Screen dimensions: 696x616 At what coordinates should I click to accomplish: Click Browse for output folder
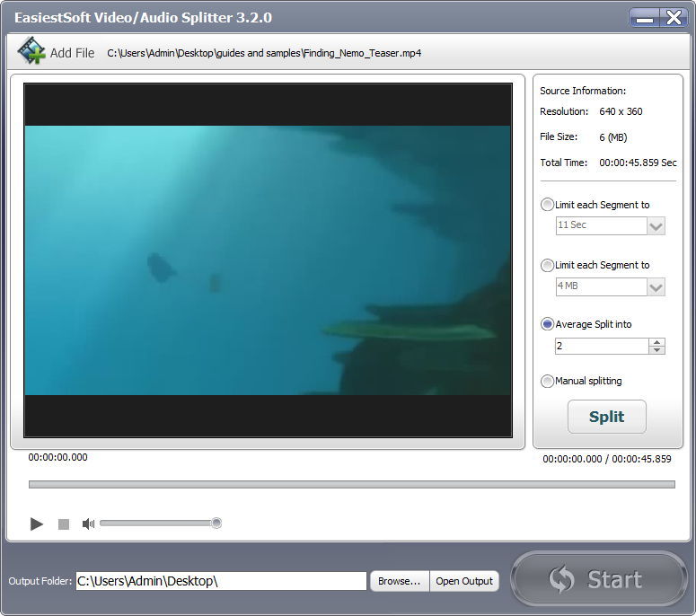click(400, 581)
